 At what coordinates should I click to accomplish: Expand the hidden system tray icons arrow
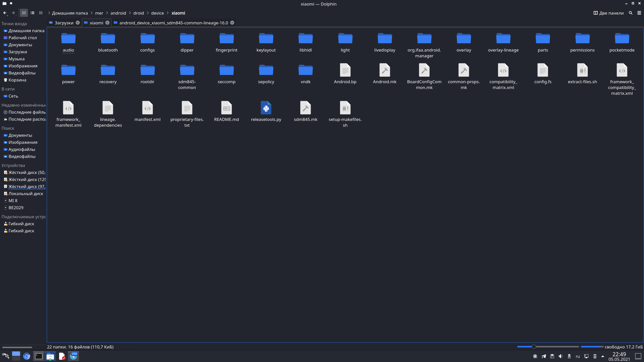pos(603,356)
